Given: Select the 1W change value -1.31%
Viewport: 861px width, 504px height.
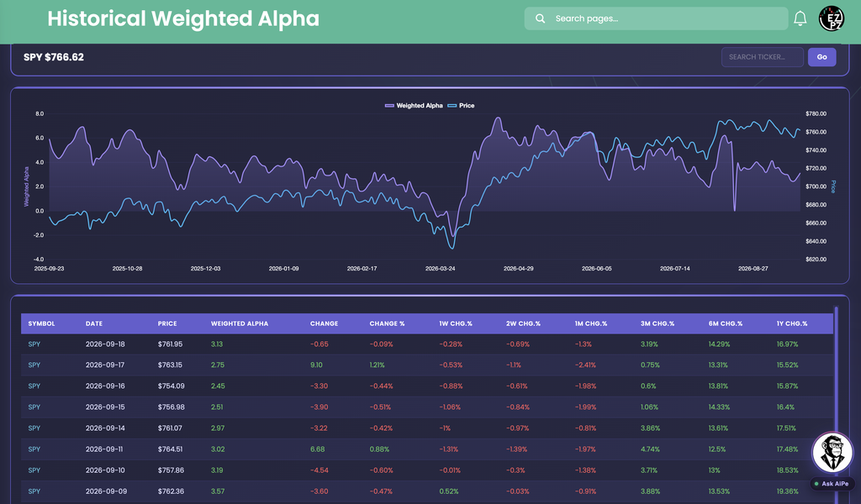Looking at the screenshot, I should [449, 449].
